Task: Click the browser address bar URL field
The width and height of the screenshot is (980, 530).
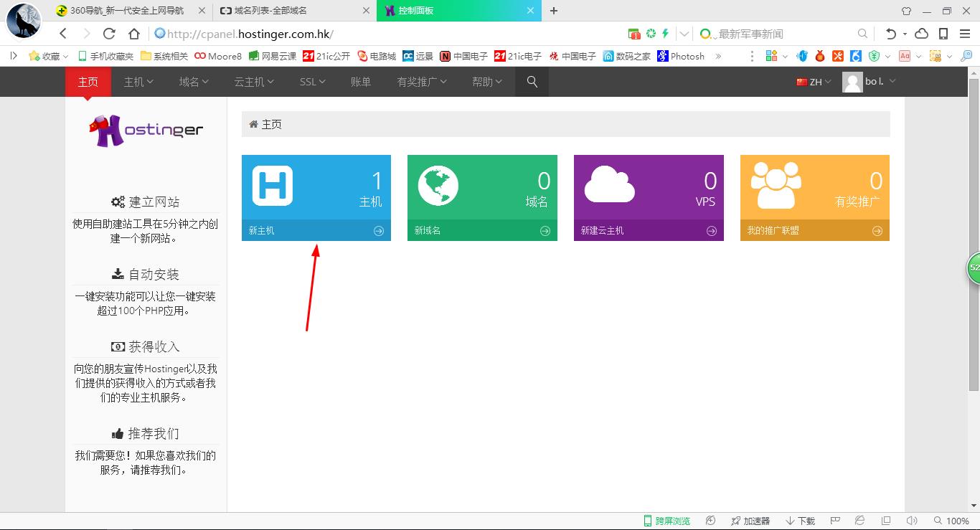Action: (387, 34)
